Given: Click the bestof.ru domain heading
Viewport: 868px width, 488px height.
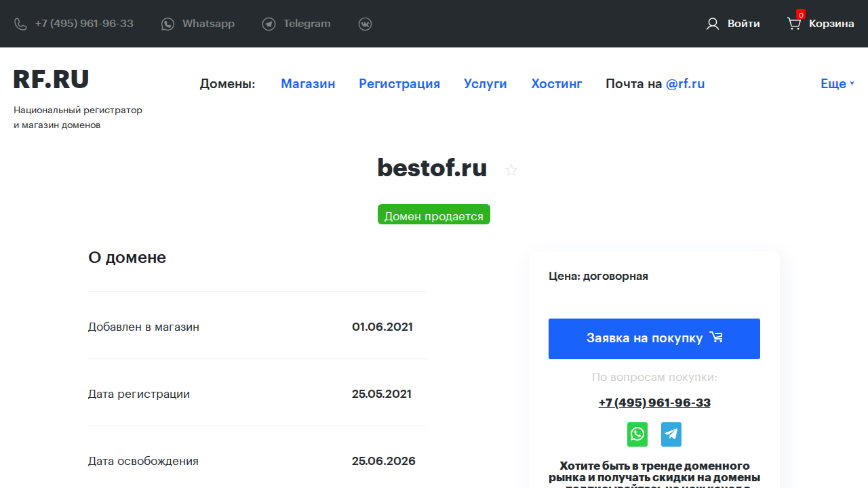Looking at the screenshot, I should [x=432, y=167].
